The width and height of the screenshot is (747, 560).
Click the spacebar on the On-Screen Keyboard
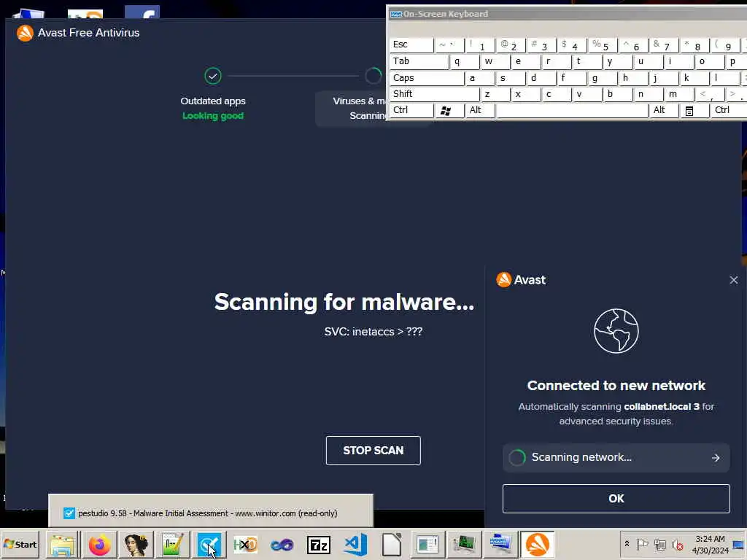[x=572, y=111]
